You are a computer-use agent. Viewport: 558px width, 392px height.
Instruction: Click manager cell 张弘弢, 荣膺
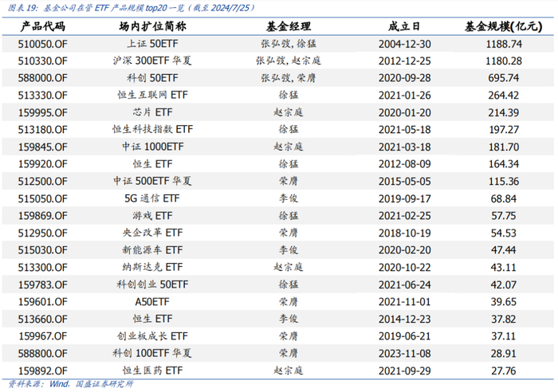(x=289, y=78)
